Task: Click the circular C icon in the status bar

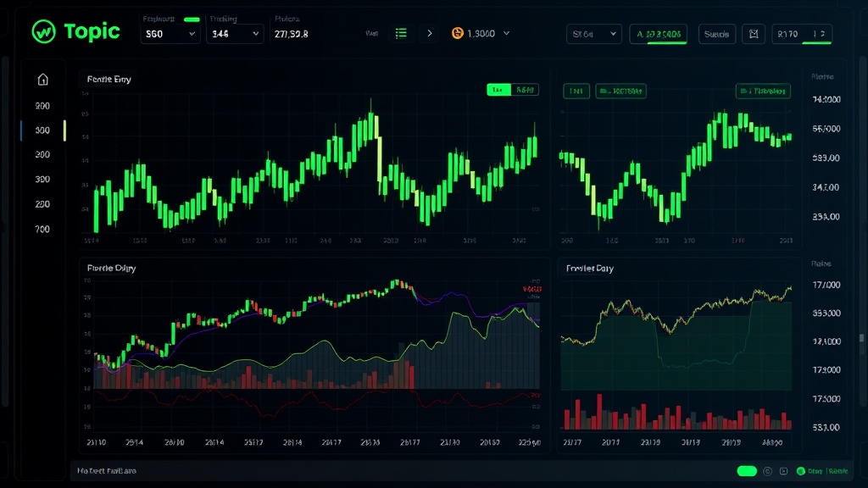Action: 767,471
